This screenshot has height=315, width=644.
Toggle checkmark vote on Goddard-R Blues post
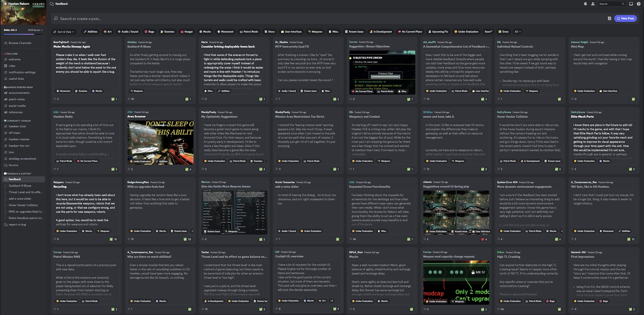186,99
